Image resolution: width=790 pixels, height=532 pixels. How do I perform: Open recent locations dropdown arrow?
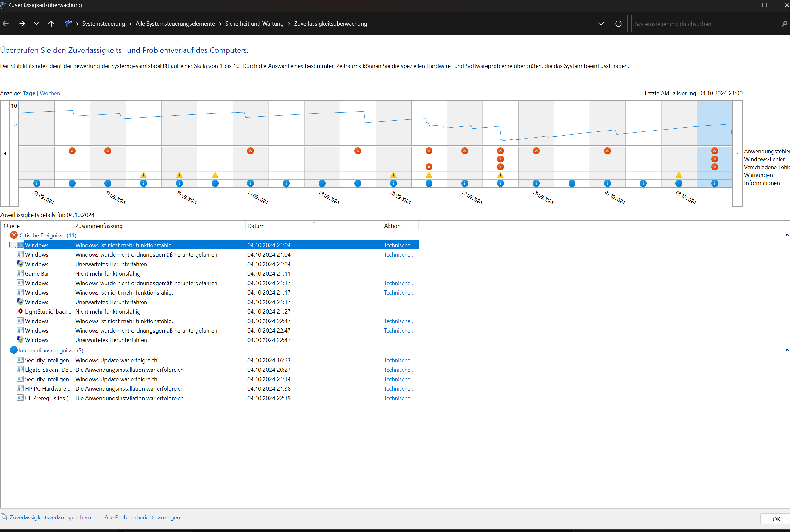click(x=36, y=24)
